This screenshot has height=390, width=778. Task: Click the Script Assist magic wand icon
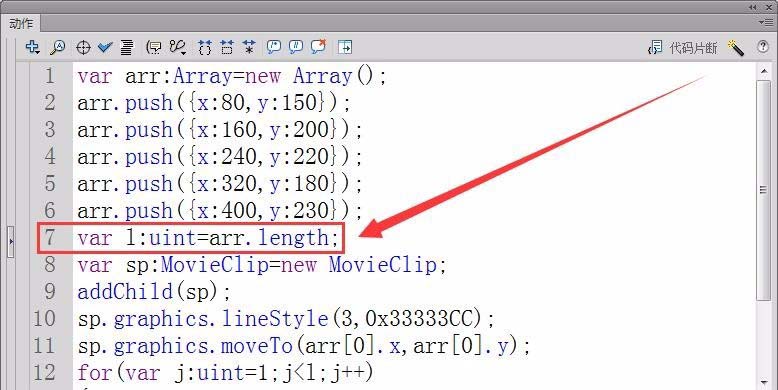[736, 48]
